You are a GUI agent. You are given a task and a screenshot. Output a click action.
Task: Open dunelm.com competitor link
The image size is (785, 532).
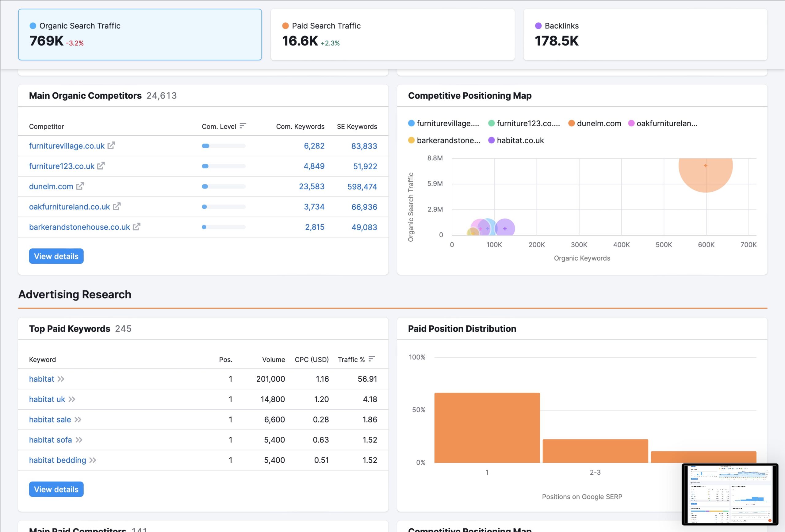point(51,186)
